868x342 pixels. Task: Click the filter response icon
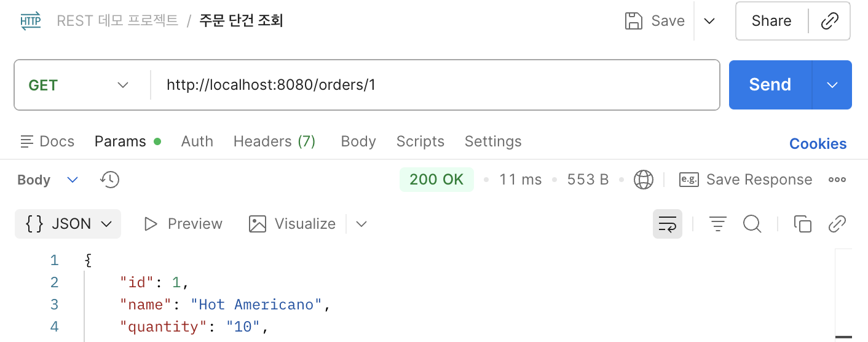click(718, 224)
